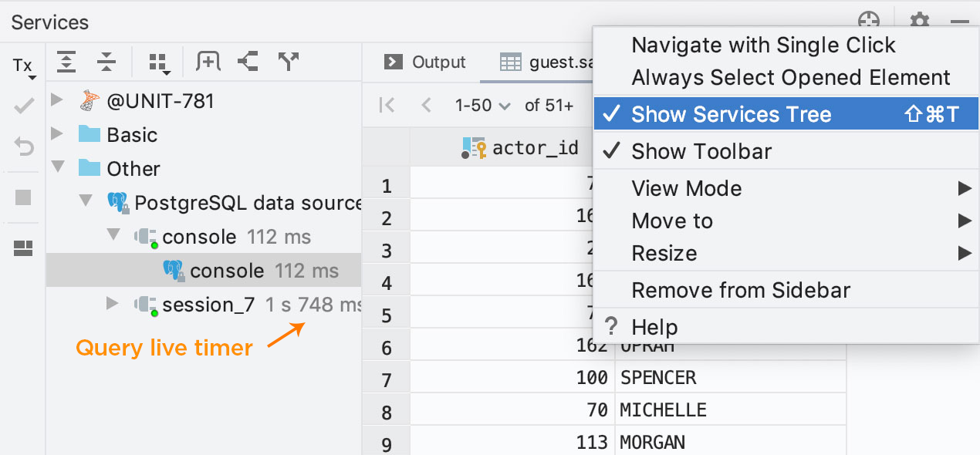Click the Rollback arrow icon
The height and width of the screenshot is (455, 980).
coord(24,146)
